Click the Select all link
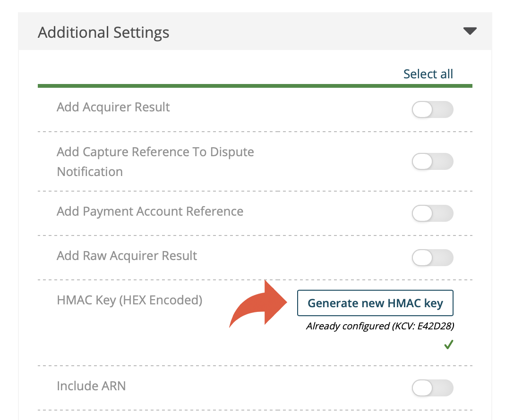Viewport: 514px width, 420px height. pos(428,74)
